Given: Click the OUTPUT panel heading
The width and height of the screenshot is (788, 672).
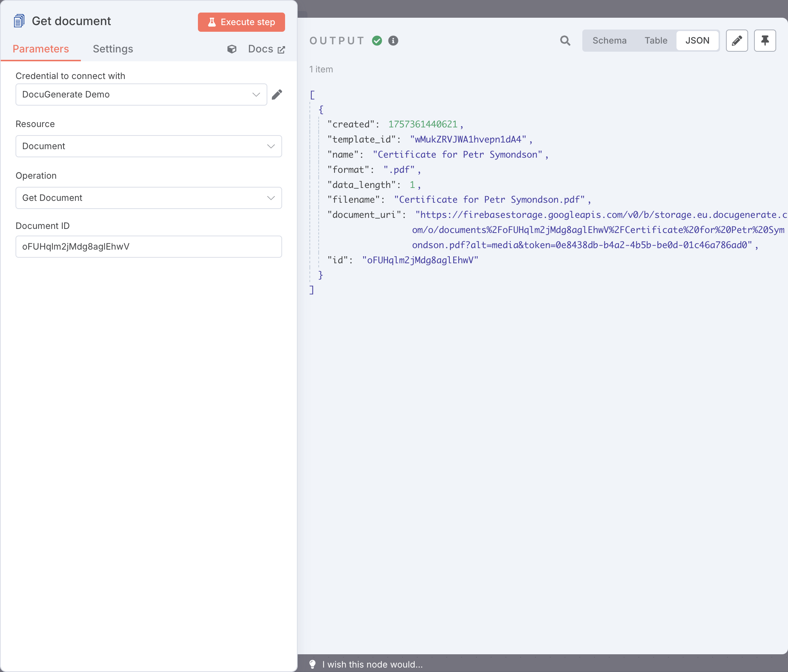Looking at the screenshot, I should [x=337, y=41].
